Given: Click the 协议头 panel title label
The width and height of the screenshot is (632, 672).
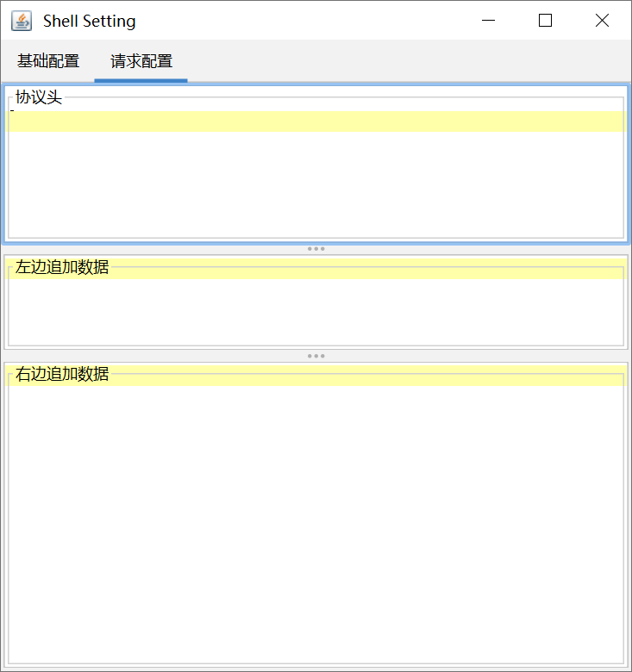Looking at the screenshot, I should [39, 97].
